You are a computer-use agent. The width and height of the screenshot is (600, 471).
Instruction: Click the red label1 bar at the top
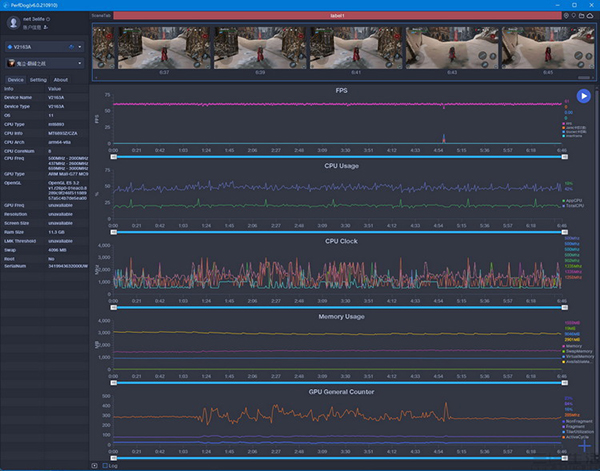pos(336,16)
